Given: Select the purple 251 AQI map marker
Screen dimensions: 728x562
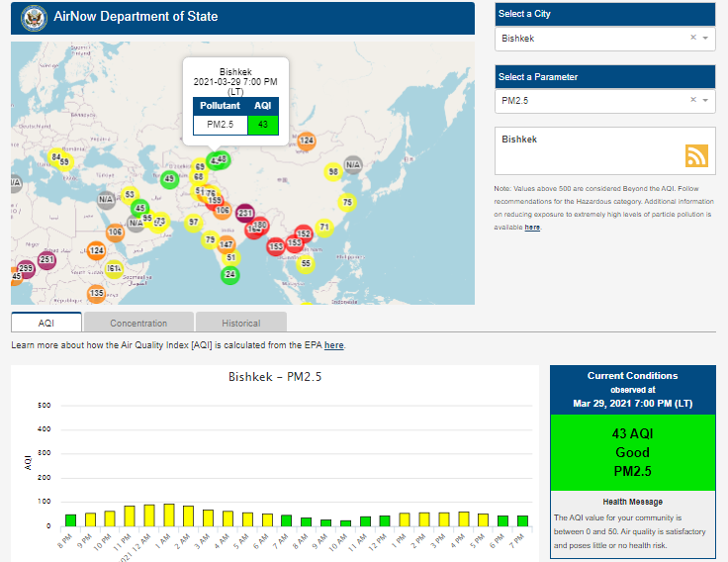Looking at the screenshot, I should [x=46, y=259].
